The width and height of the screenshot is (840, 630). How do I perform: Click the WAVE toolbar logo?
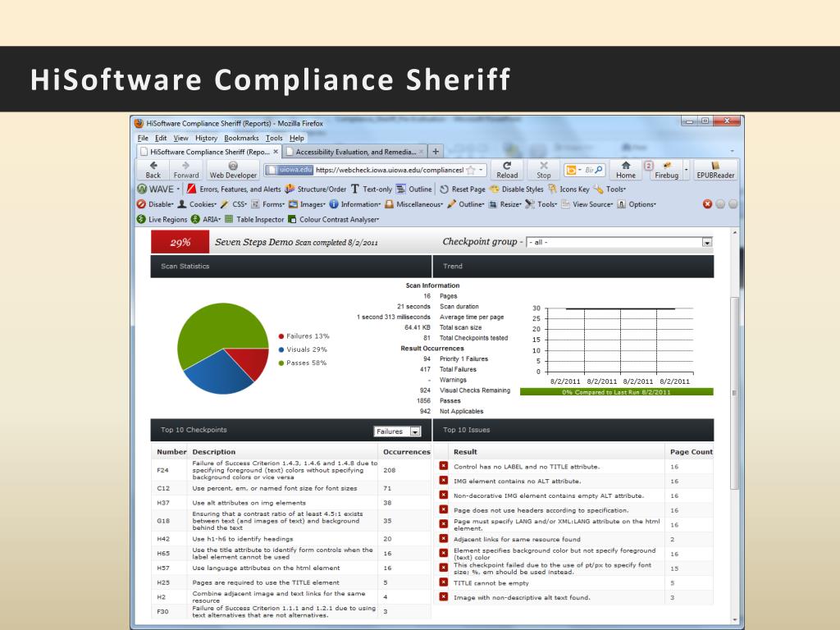pyautogui.click(x=155, y=189)
